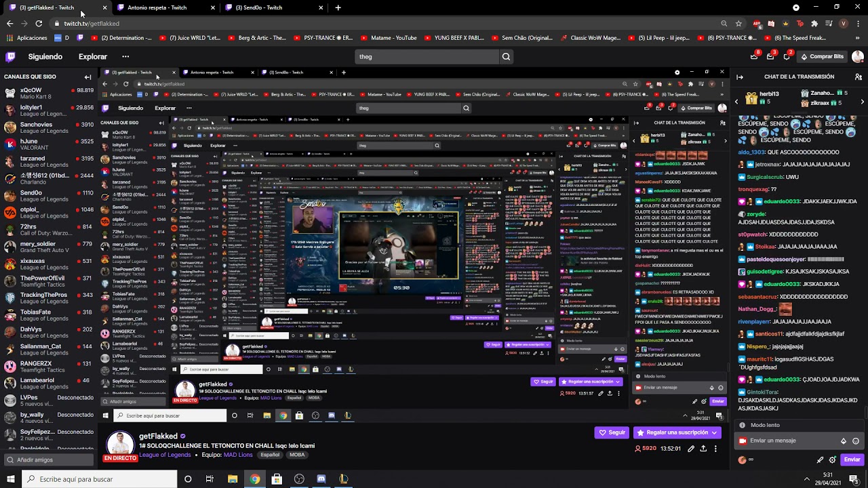Click the outermost purple Seguir button
The image size is (868, 488).
point(612,432)
